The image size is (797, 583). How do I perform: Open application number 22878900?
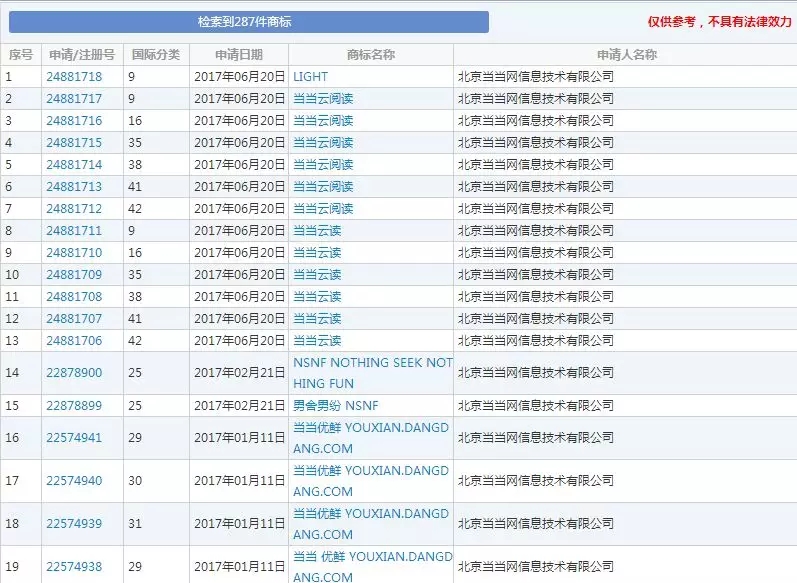(x=74, y=373)
